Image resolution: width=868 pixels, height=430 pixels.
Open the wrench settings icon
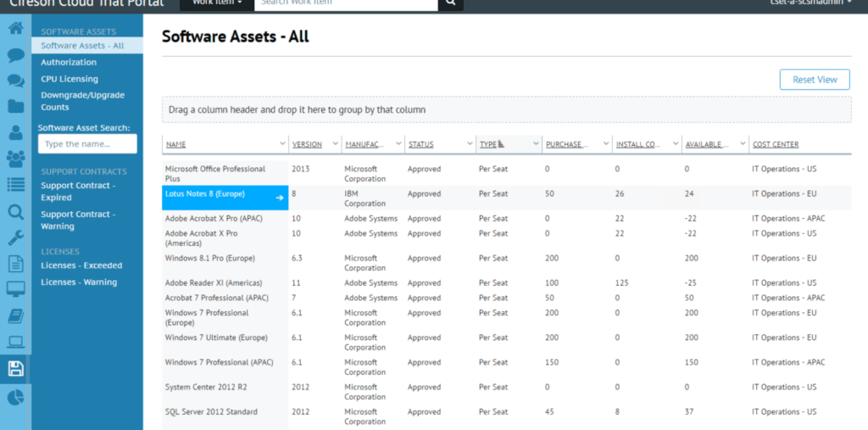[x=15, y=238]
